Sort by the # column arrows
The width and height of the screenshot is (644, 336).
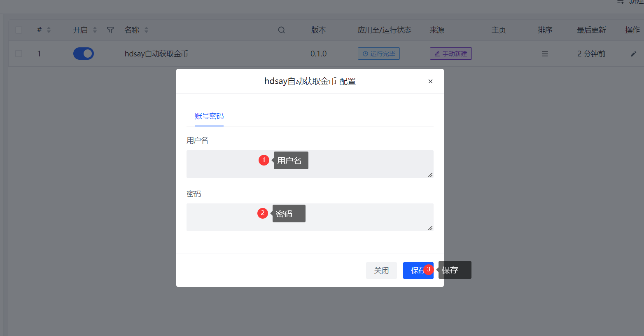click(x=49, y=30)
